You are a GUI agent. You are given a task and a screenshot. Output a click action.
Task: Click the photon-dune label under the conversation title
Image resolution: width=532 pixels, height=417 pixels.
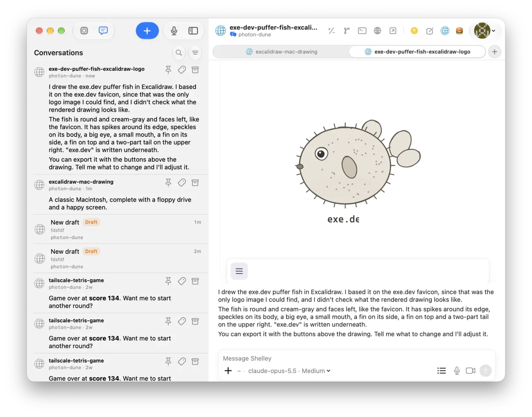pyautogui.click(x=255, y=35)
